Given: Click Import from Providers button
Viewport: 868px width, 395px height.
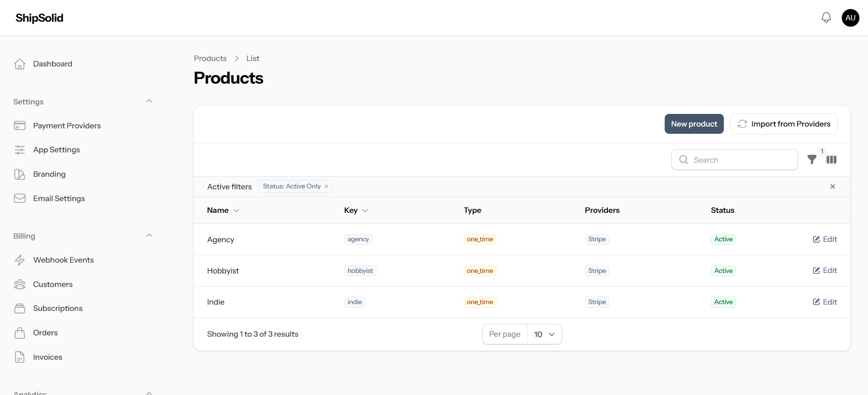Looking at the screenshot, I should (x=784, y=124).
